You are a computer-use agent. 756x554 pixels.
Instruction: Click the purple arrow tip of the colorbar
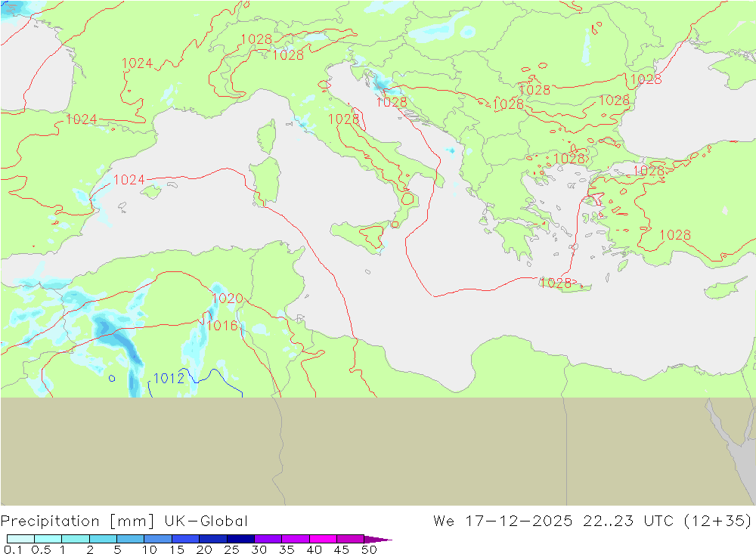[379, 539]
